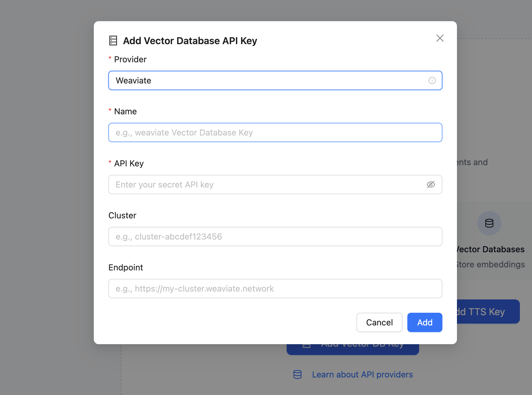Click the Vector Databases circular icon
The width and height of the screenshot is (532, 395).
coord(489,223)
